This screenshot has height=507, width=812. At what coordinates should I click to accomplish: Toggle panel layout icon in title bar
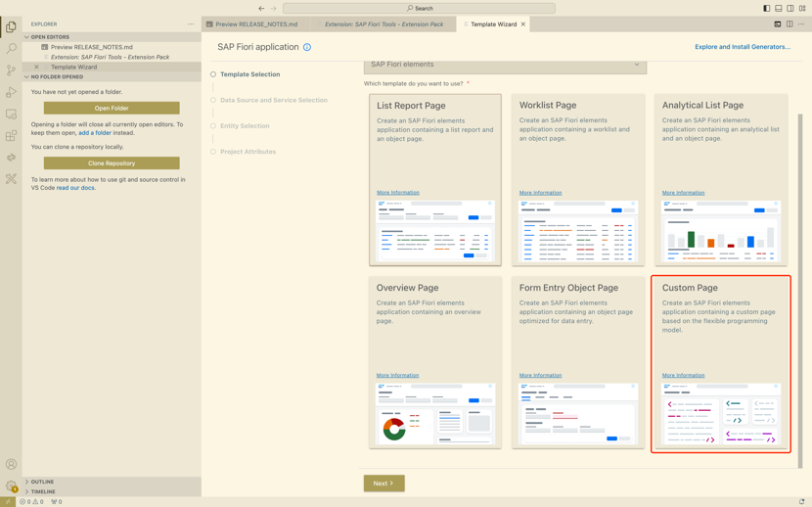(x=779, y=8)
